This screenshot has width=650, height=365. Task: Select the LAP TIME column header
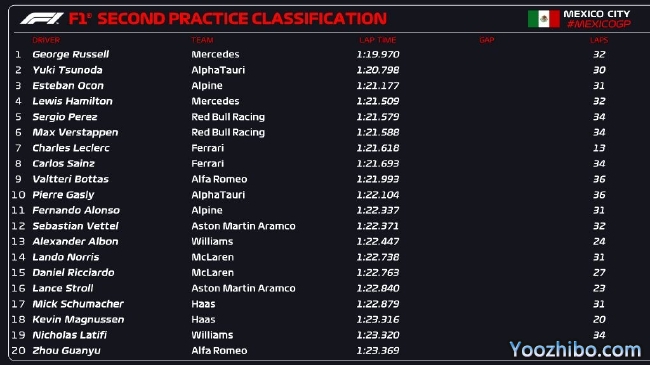click(378, 40)
